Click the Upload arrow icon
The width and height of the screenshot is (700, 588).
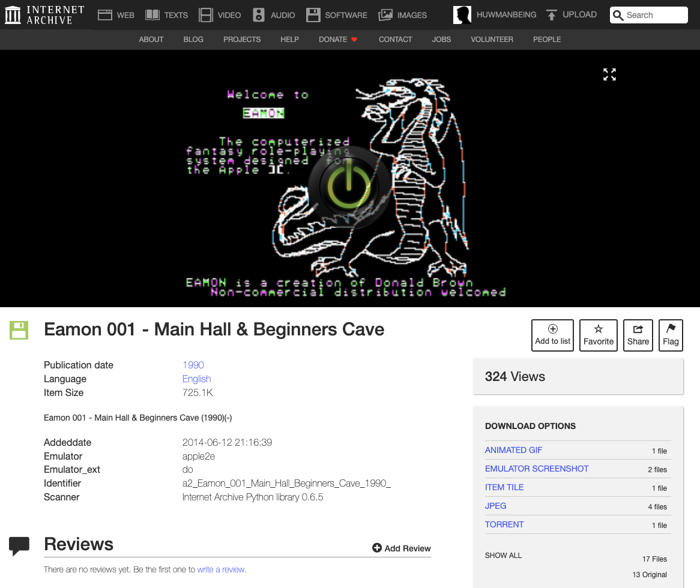[551, 15]
